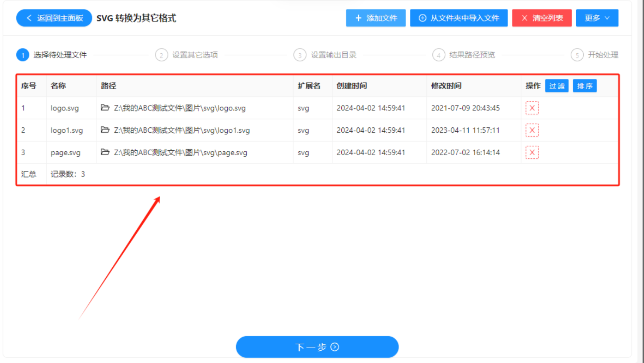Expand the 更多 dropdown menu

(597, 18)
